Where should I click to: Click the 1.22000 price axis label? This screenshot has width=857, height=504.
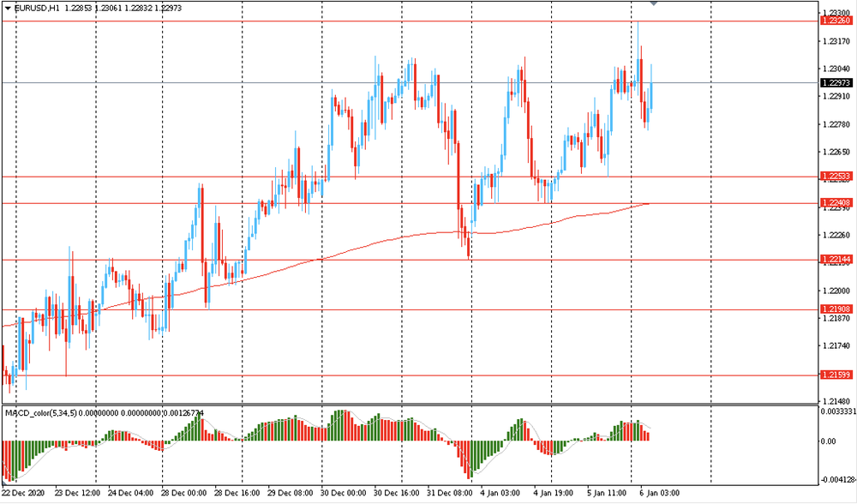836,291
